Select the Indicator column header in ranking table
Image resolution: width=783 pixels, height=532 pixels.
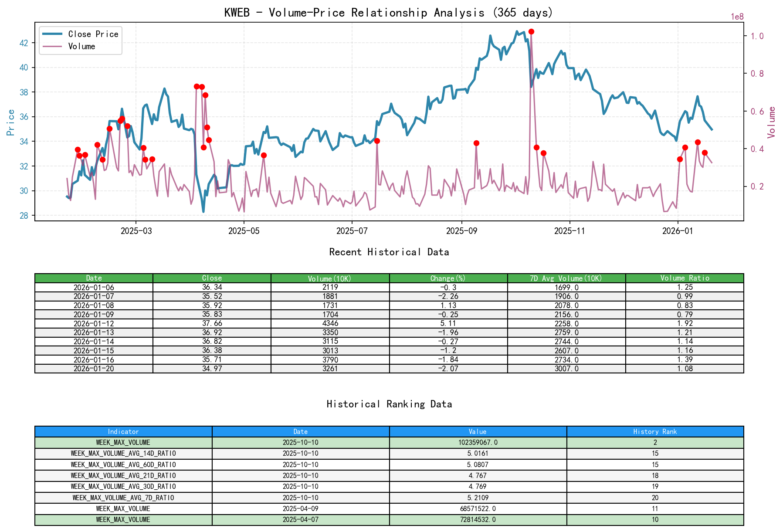coord(123,431)
